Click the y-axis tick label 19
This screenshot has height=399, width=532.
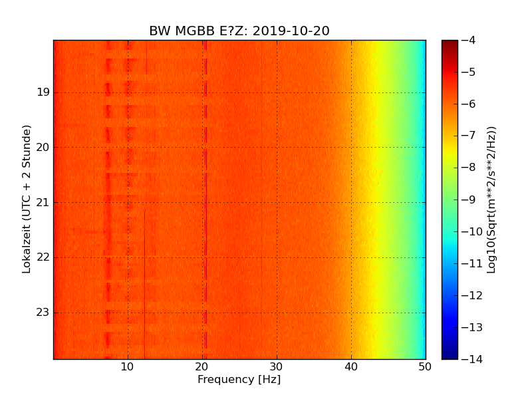pyautogui.click(x=43, y=92)
